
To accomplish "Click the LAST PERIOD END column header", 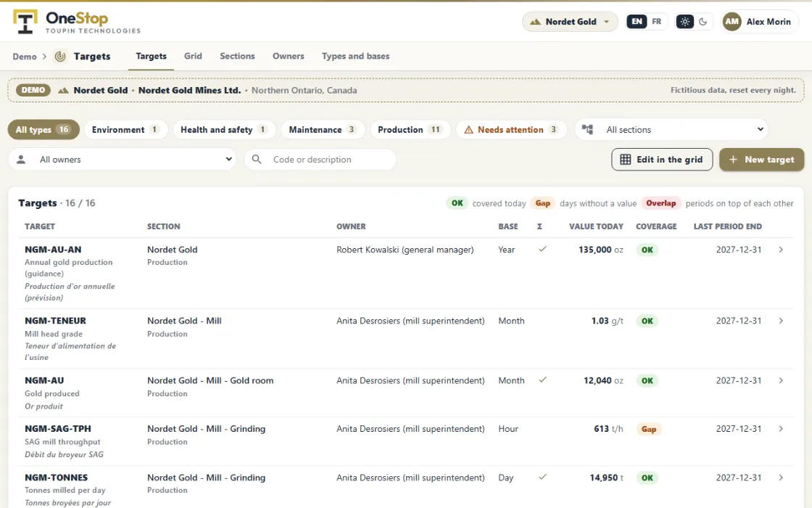I will pyautogui.click(x=728, y=226).
